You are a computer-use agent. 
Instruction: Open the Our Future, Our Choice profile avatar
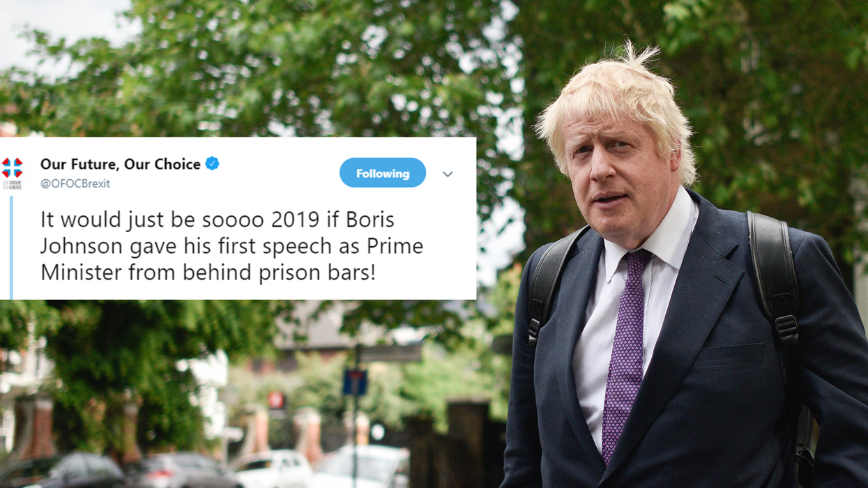coord(12,168)
